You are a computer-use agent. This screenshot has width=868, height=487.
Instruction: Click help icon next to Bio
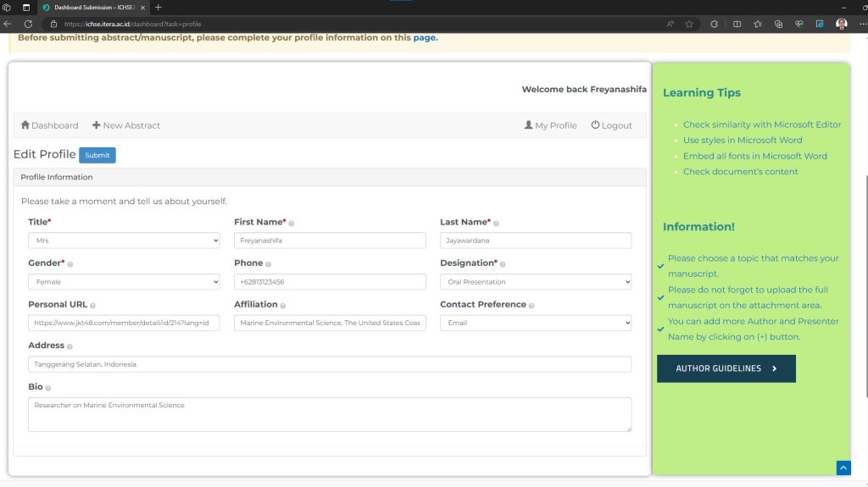[47, 388]
